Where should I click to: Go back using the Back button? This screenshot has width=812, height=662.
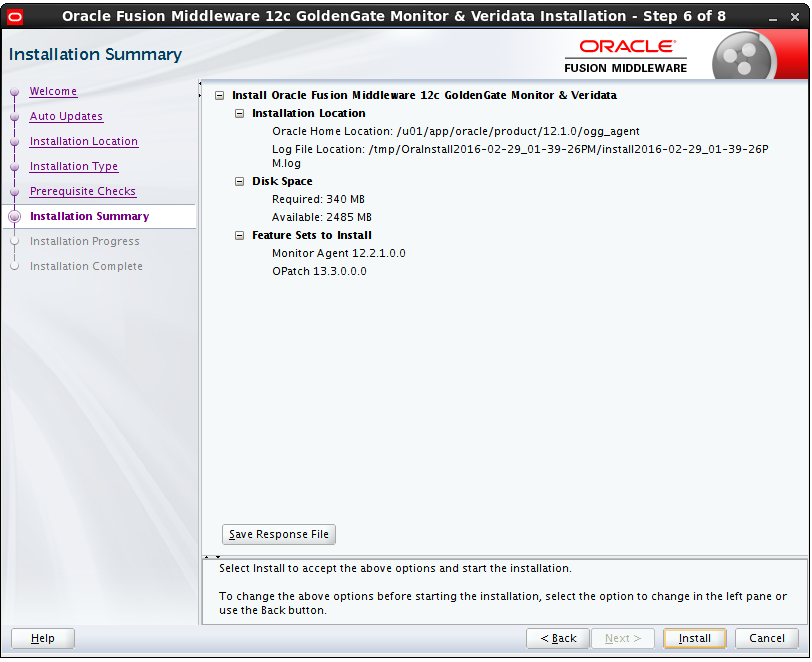(558, 638)
